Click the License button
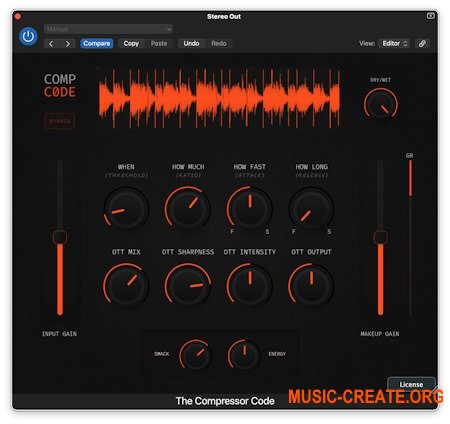 tap(412, 384)
